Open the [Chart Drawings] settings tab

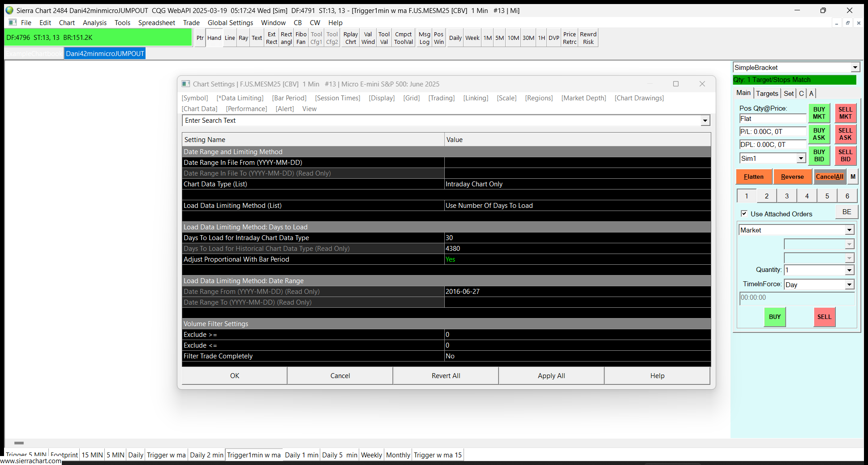[x=639, y=98]
